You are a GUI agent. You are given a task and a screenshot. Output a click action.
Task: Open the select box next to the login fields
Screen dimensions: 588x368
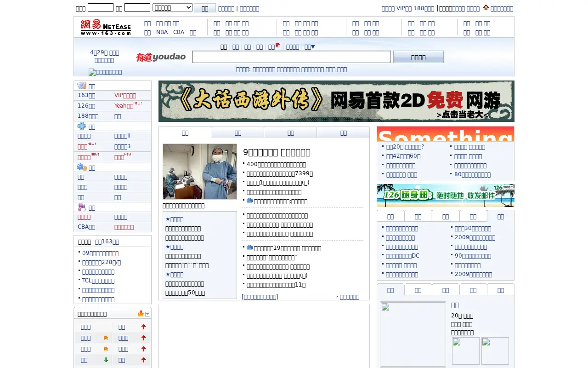tap(173, 7)
